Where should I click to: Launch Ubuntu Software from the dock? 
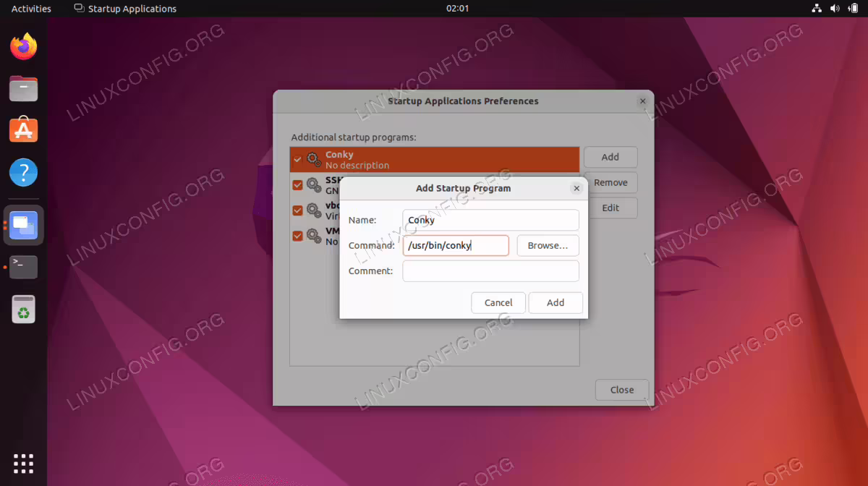pyautogui.click(x=24, y=131)
